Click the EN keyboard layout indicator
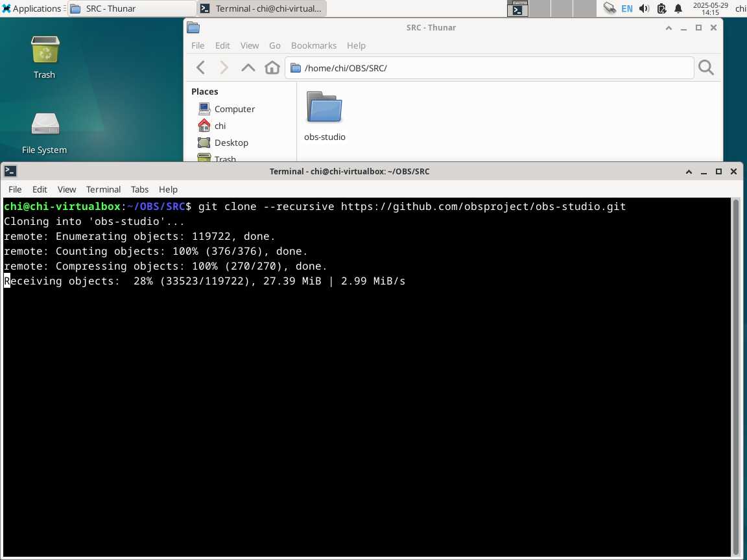747x560 pixels. (x=627, y=8)
